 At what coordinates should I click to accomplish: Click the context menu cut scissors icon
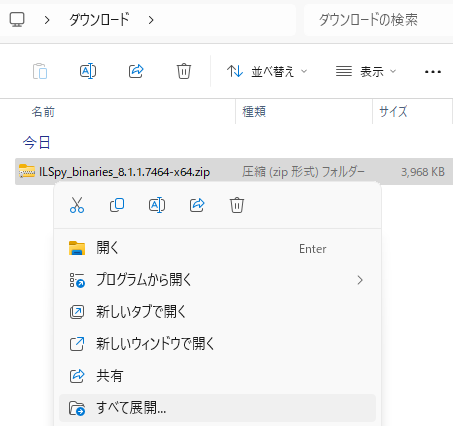coord(77,205)
